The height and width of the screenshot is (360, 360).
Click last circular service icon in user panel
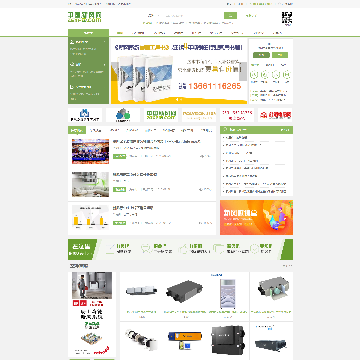pos(286,75)
